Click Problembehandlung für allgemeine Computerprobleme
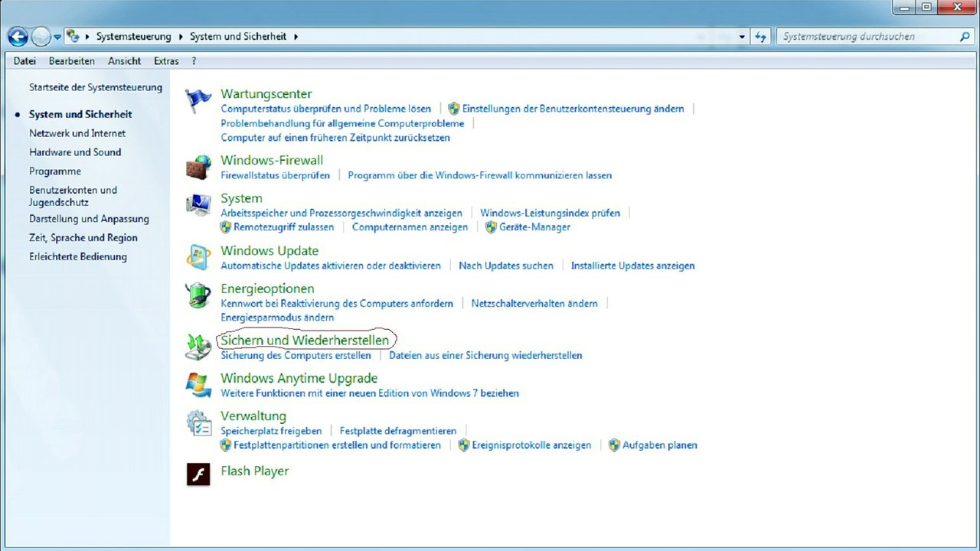Viewport: 980px width, 551px height. [x=342, y=123]
